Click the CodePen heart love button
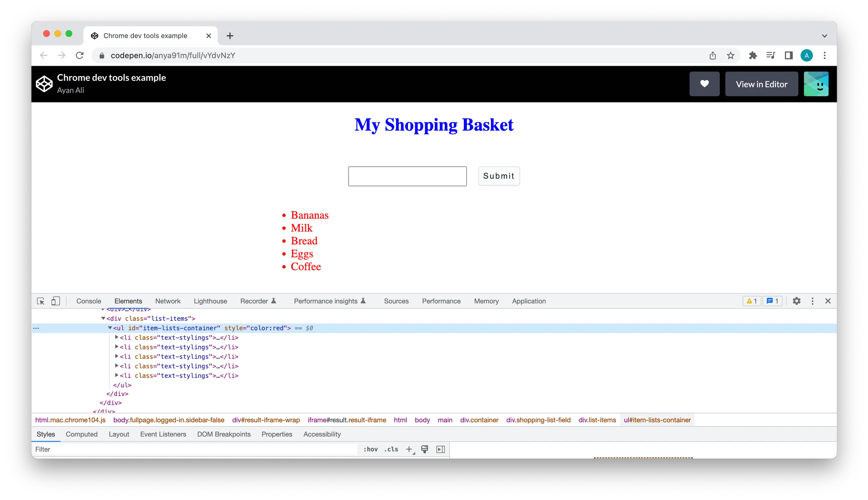The image size is (868, 500). click(x=704, y=84)
